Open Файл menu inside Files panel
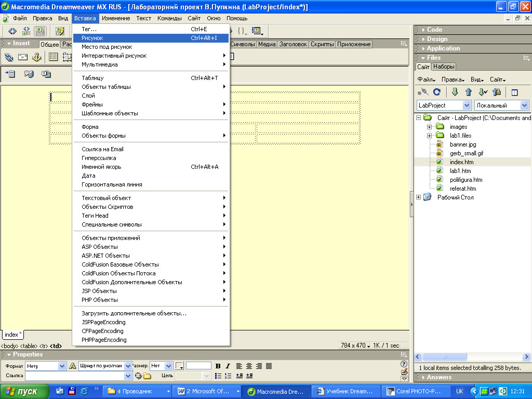This screenshot has width=532, height=399. pyautogui.click(x=426, y=79)
